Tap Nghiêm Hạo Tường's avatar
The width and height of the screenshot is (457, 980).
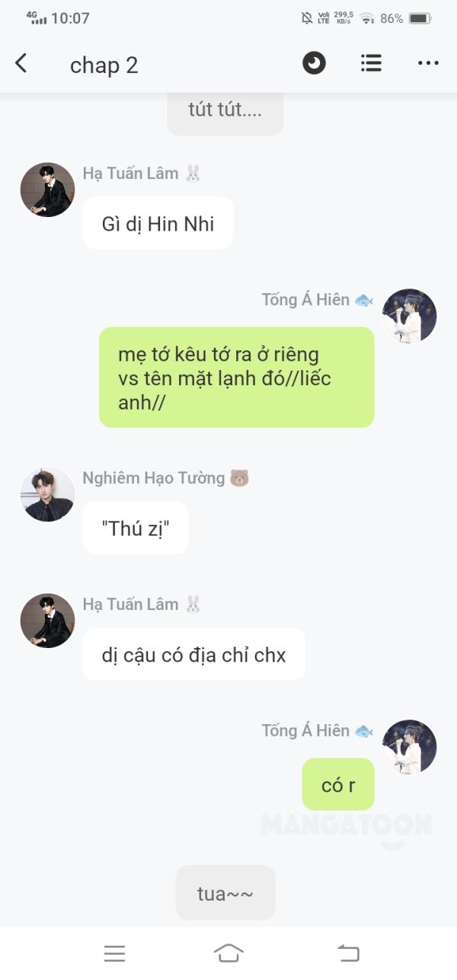[x=47, y=494]
